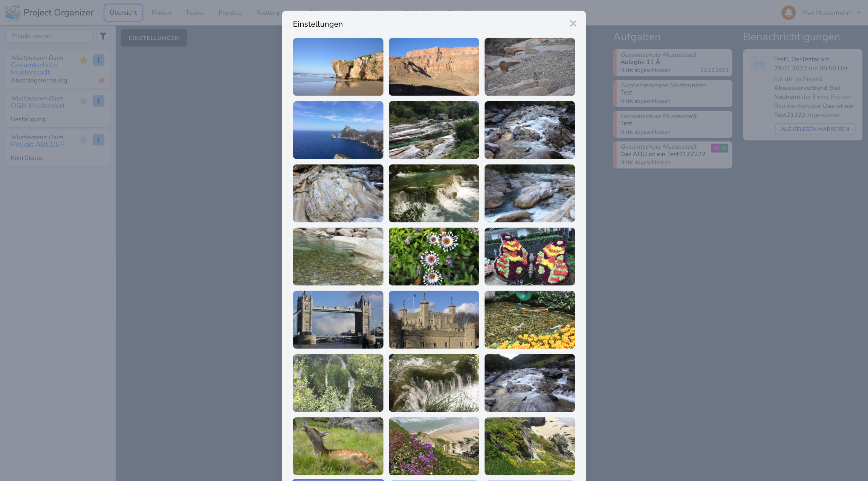Switch to the Übersicht tab

[x=123, y=12]
